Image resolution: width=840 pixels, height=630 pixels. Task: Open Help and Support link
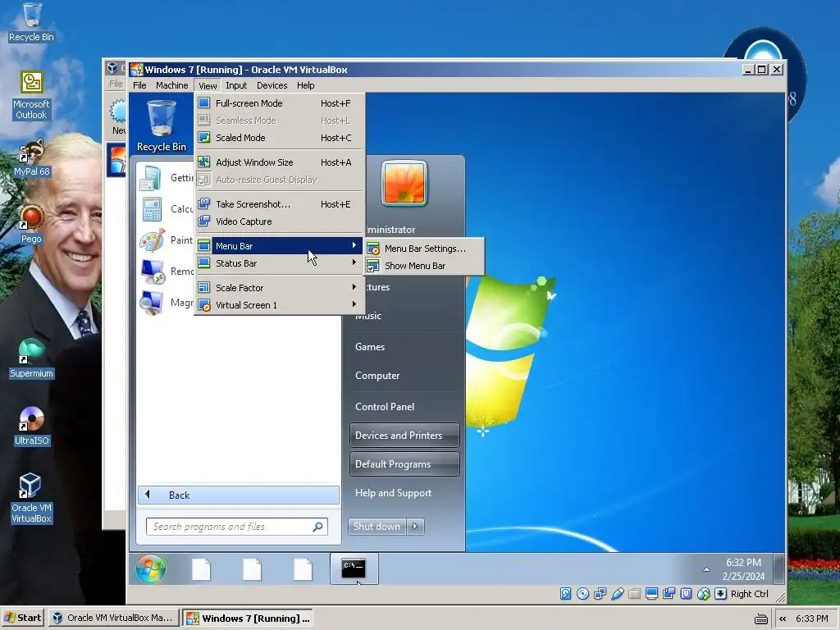(x=393, y=493)
